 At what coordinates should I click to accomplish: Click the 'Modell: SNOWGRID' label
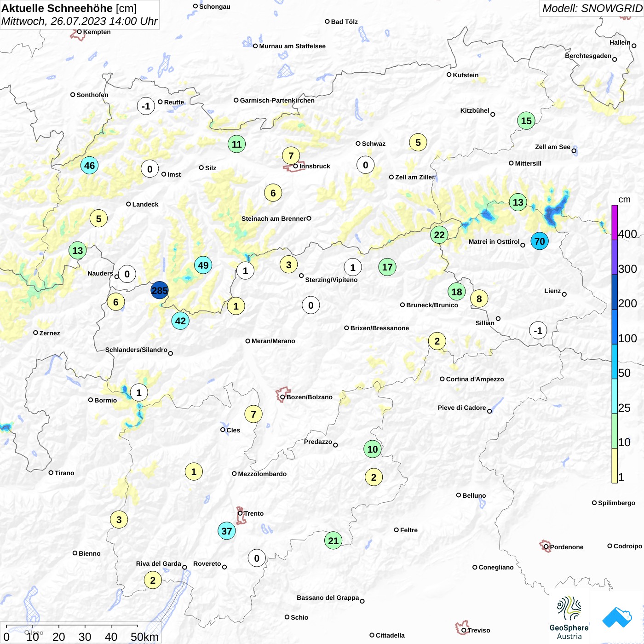(x=592, y=8)
